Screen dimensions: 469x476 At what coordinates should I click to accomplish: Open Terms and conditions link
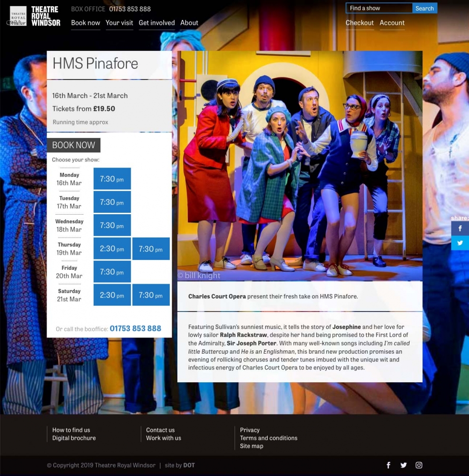268,438
